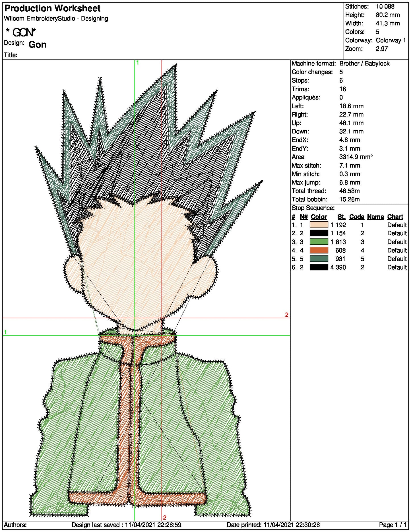Click the Gon embroidery design preview

point(146,290)
